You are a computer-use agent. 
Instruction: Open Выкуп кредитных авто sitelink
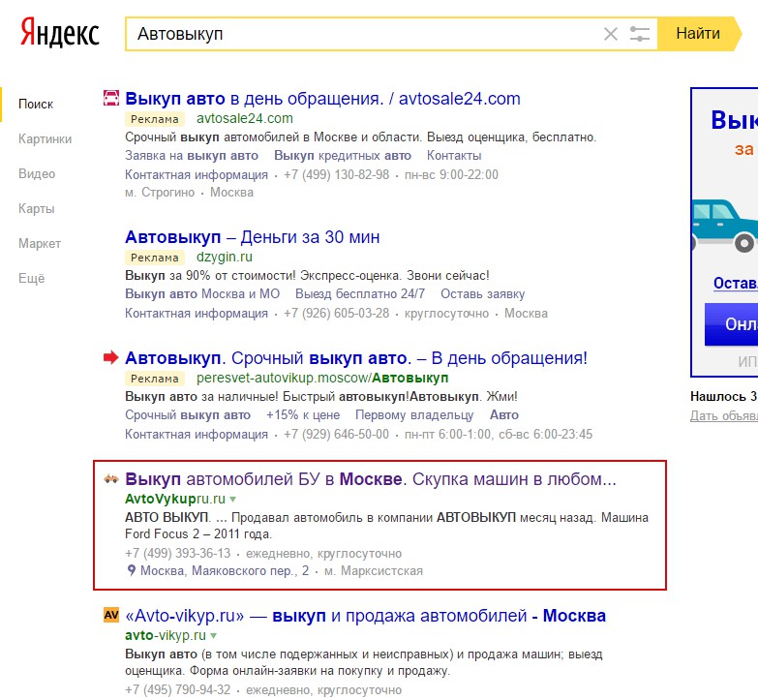(343, 156)
